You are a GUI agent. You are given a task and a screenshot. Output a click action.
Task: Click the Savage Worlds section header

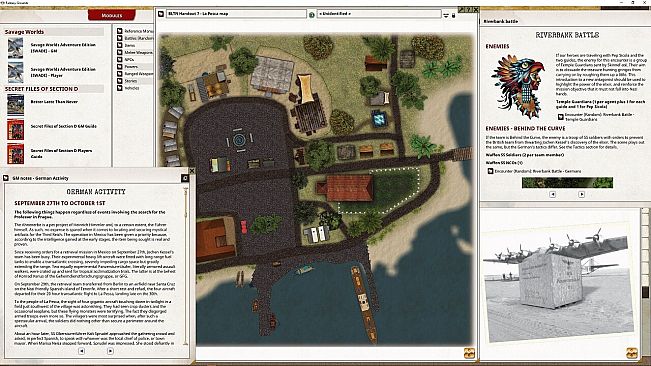(x=24, y=32)
